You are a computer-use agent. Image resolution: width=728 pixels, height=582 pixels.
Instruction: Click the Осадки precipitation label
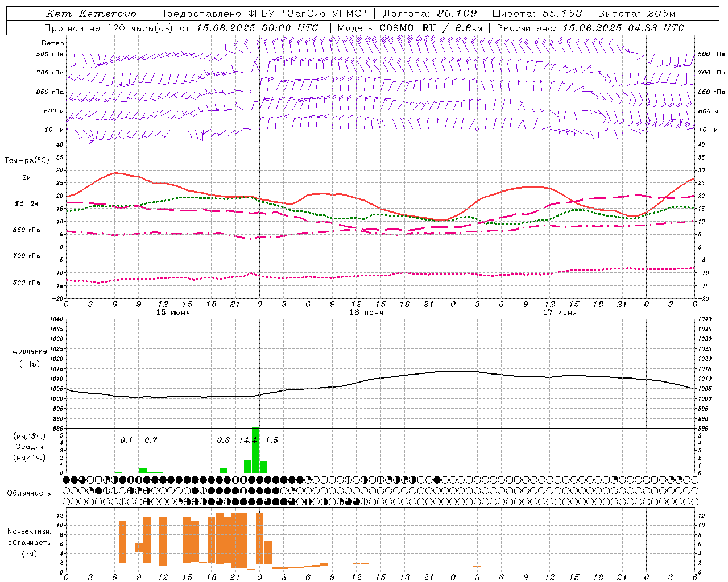click(x=30, y=447)
